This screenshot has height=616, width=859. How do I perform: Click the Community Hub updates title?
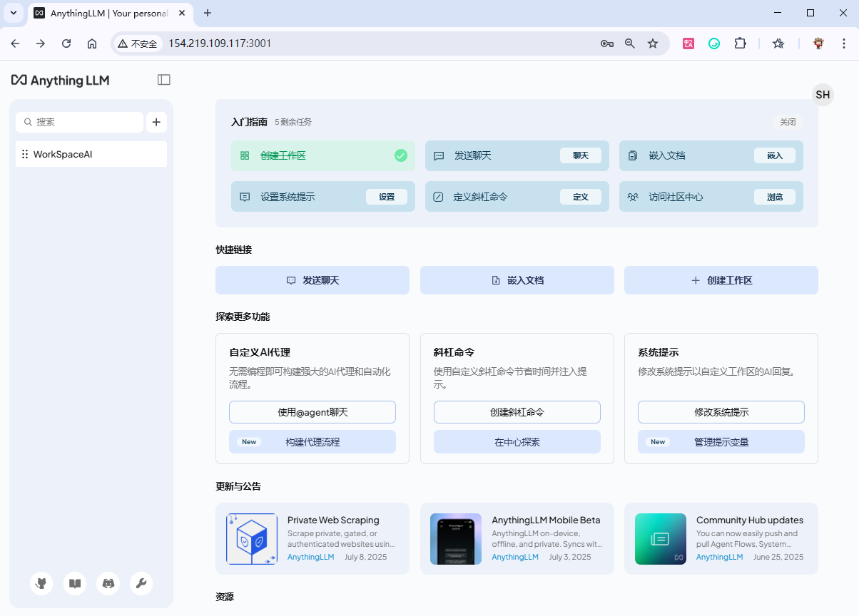[750, 520]
